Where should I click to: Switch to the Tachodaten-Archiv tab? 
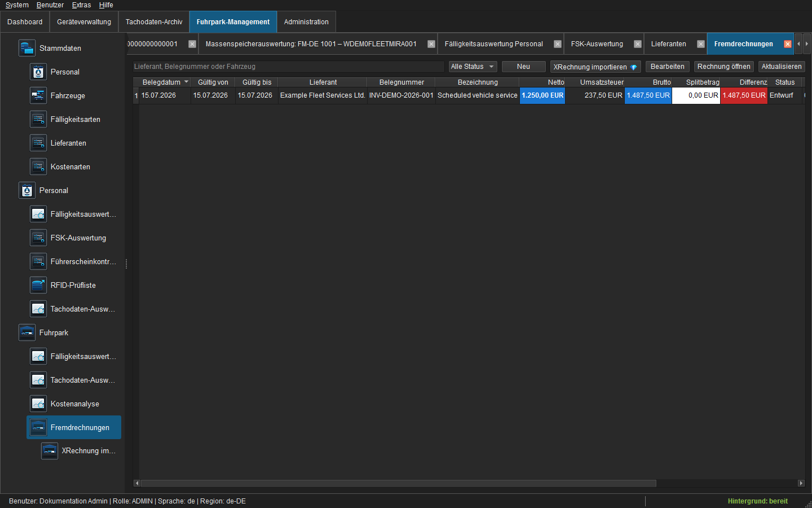[x=154, y=22]
